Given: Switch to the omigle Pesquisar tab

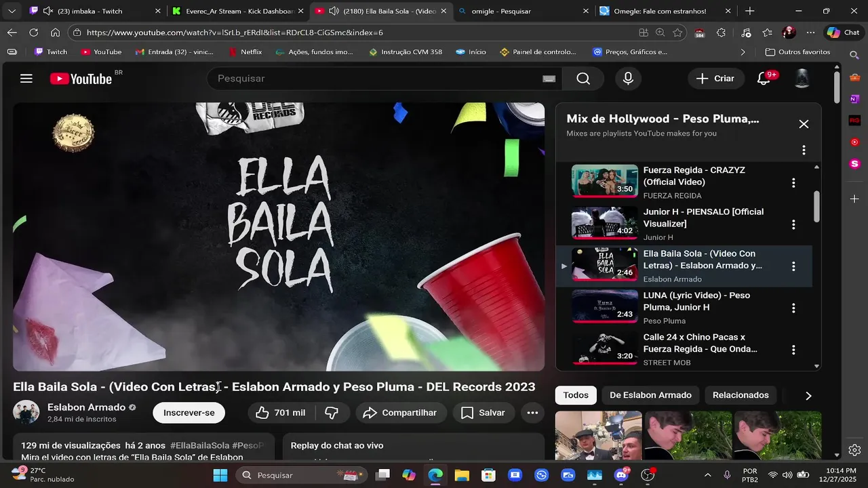Looking at the screenshot, I should click(x=520, y=11).
